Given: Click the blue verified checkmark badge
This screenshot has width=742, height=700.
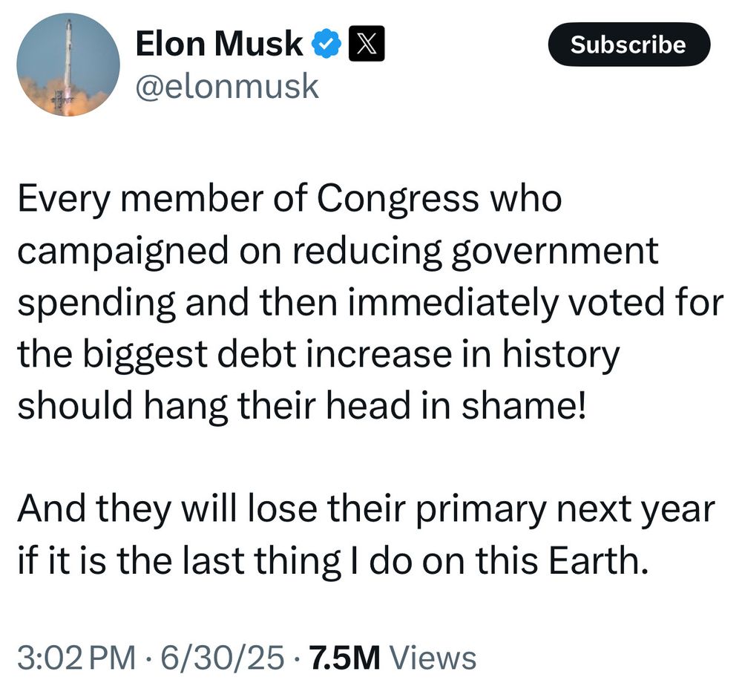Looking at the screenshot, I should pos(326,44).
